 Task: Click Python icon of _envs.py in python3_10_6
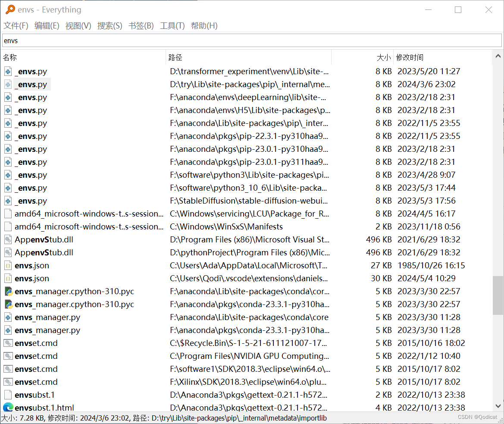tap(8, 188)
